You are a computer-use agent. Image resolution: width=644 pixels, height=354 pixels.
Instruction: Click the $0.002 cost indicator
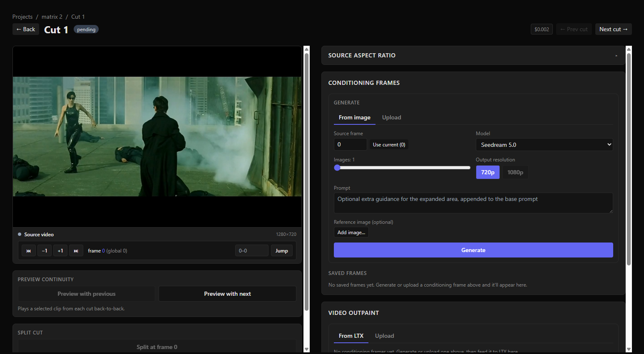coord(542,29)
